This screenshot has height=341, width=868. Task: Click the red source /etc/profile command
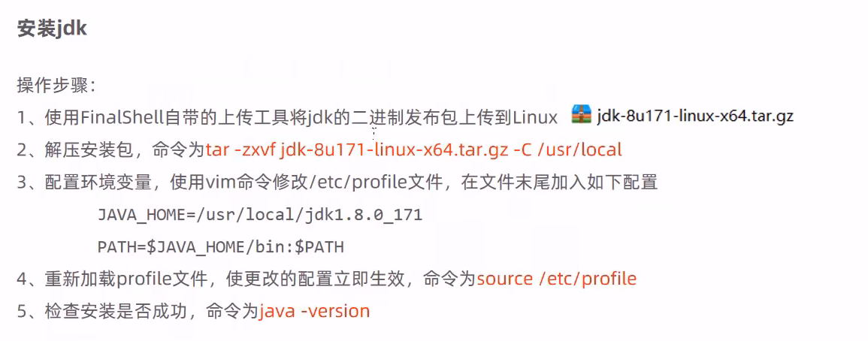(x=557, y=279)
